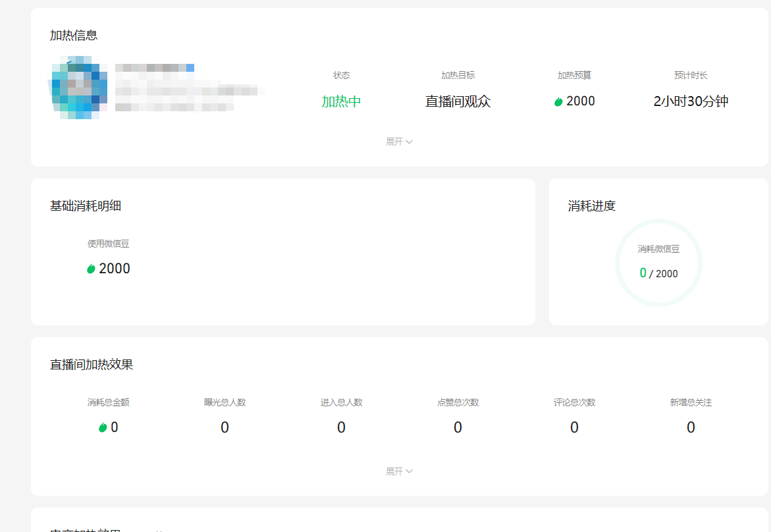Viewport: 771px width, 532px height.
Task: Click the 0 / 2000 consumption progress text
Action: pos(658,273)
